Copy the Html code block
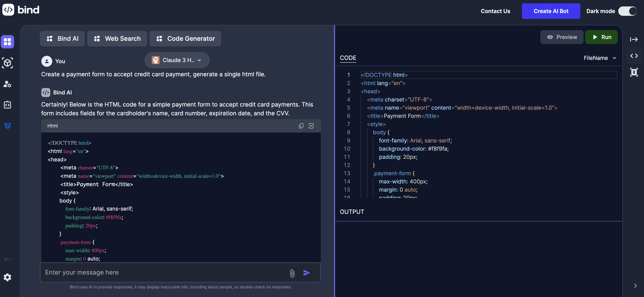Viewport: 644px width, 297px height. (x=301, y=126)
